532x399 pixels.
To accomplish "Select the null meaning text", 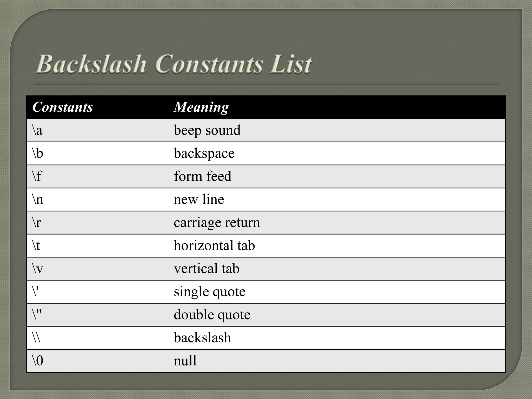I will tap(185, 361).
